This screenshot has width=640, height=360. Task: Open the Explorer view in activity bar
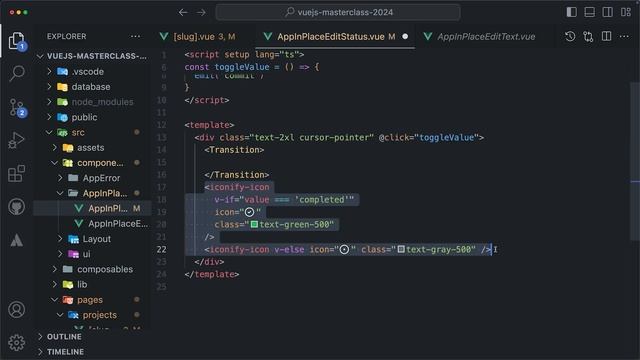point(16,40)
